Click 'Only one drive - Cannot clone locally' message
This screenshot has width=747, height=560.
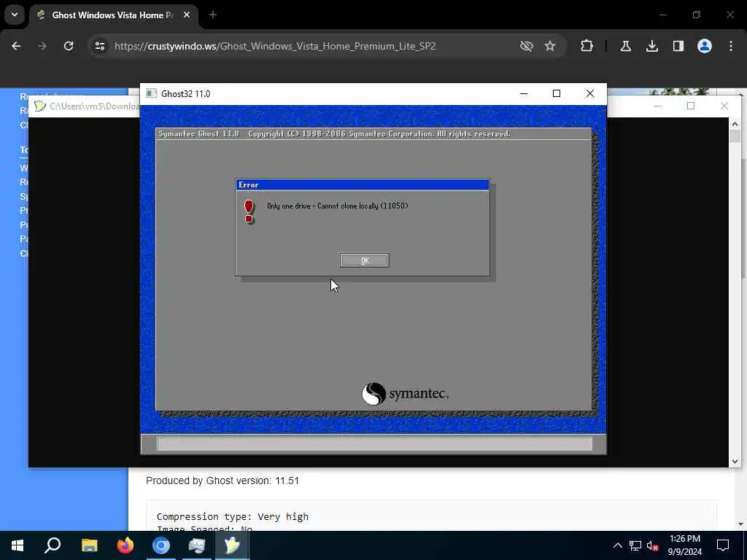coord(337,206)
